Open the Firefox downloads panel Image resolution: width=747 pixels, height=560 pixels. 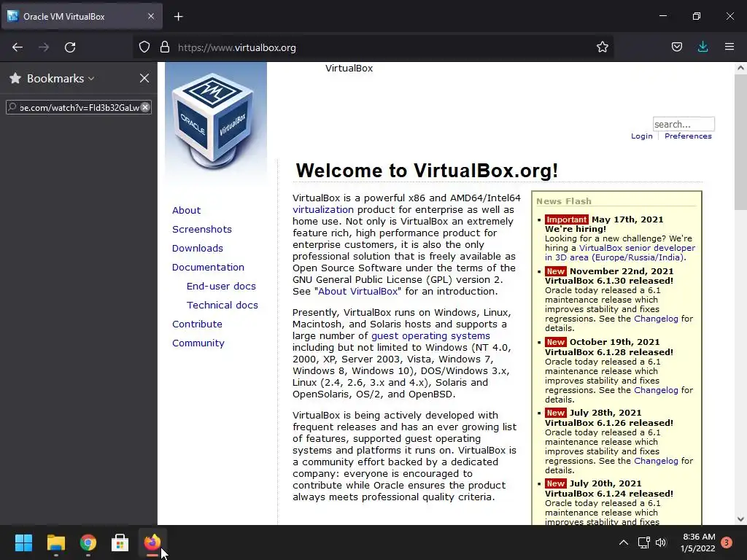click(x=703, y=47)
